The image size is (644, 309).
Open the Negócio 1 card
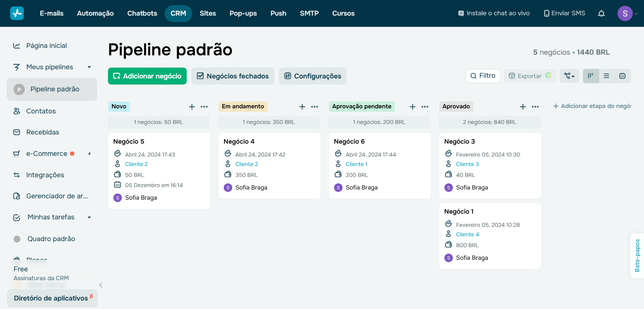click(x=490, y=236)
